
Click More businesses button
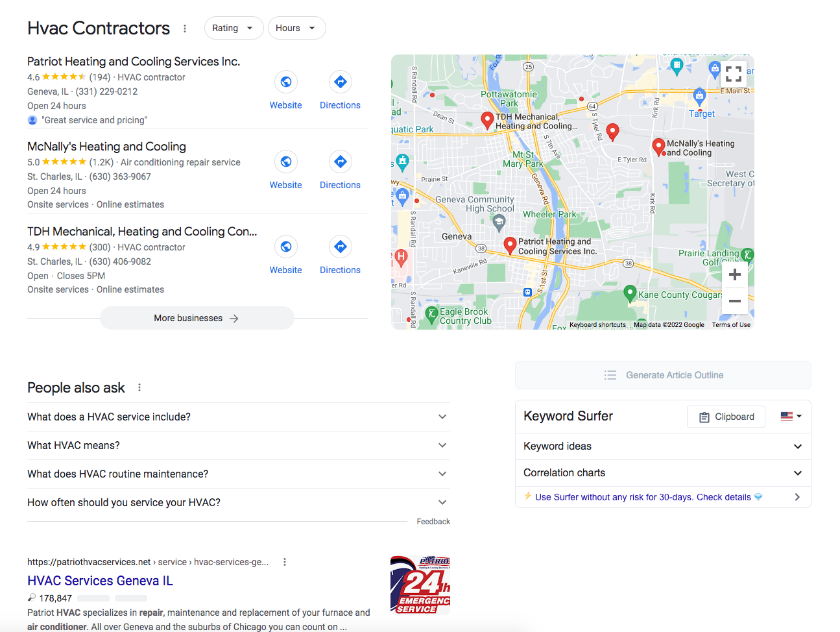tap(197, 318)
